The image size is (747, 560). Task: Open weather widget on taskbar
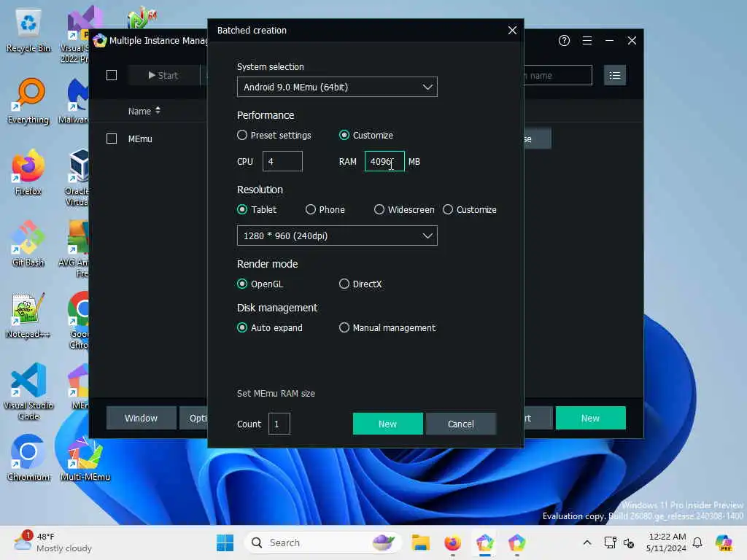(53, 542)
